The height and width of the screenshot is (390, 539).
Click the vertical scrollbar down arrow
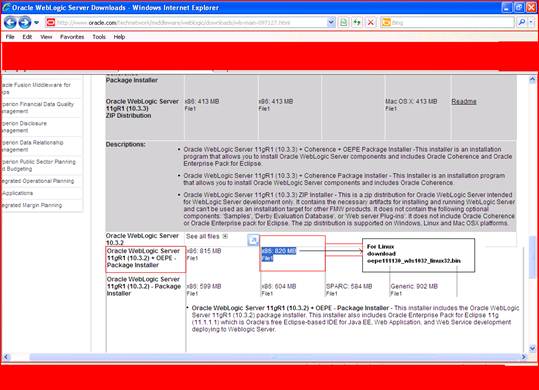point(532,348)
